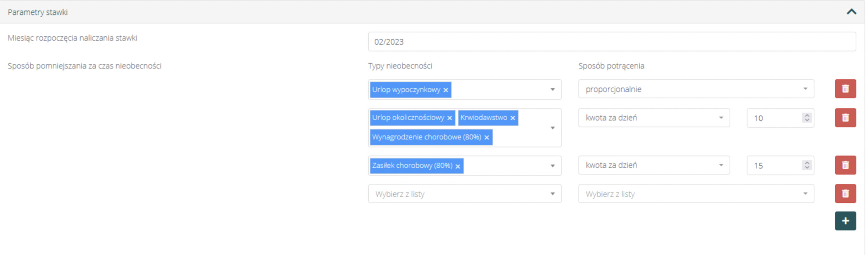Click the green plus add row button
The image size is (868, 255).
click(845, 221)
